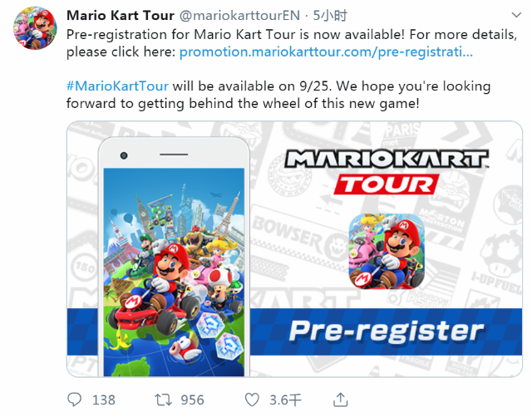Expand the tweet options chevron

(x=516, y=15)
